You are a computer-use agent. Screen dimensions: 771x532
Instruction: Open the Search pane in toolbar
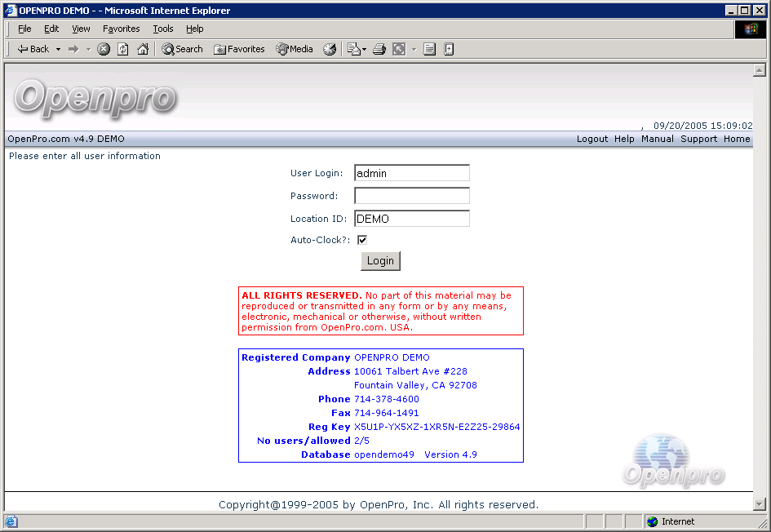[x=182, y=49]
